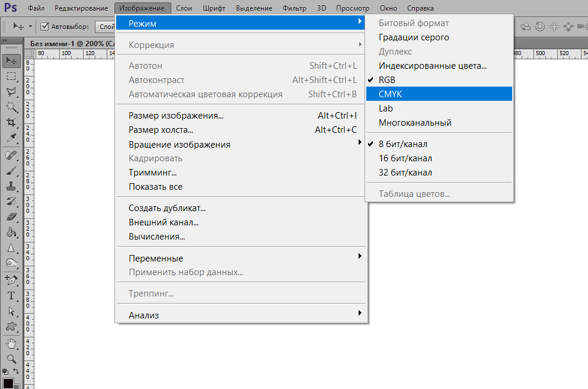
Task: Activate the Zoom magnifier tool
Action: [x=11, y=359]
